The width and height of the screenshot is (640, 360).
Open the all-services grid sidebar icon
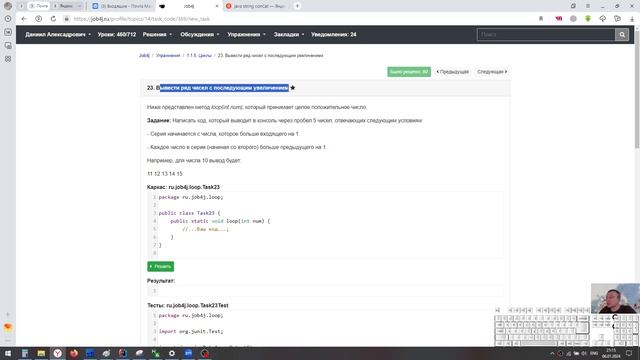click(8, 59)
